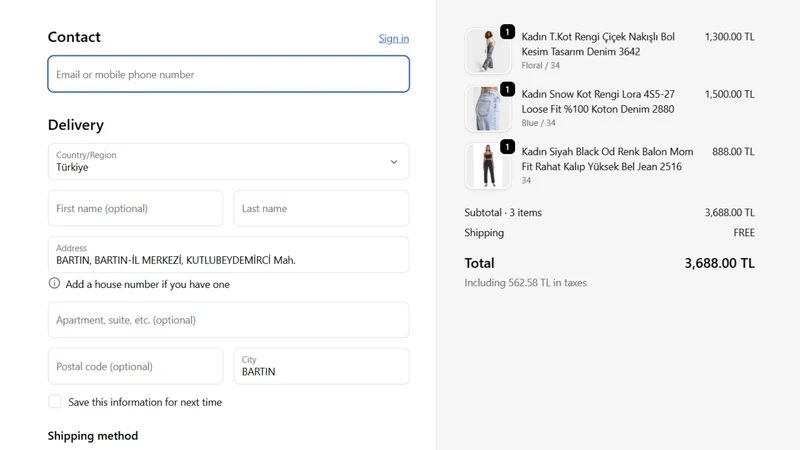
Task: Click the Last name field
Action: pos(321,208)
